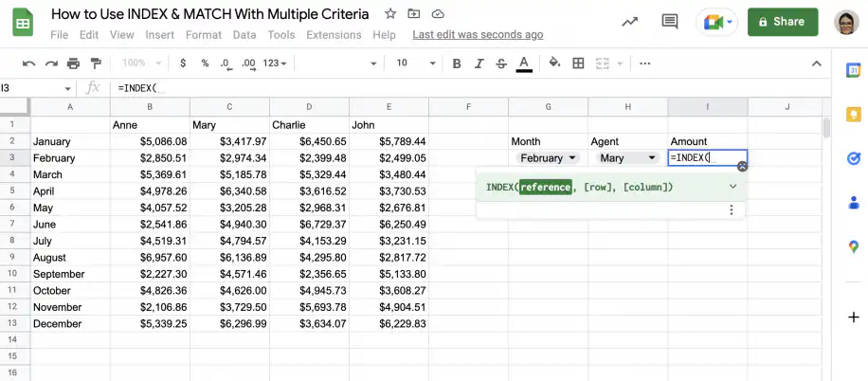Image resolution: width=868 pixels, height=381 pixels.
Task: Open the 'Last edit was seconds ago' link
Action: click(478, 35)
